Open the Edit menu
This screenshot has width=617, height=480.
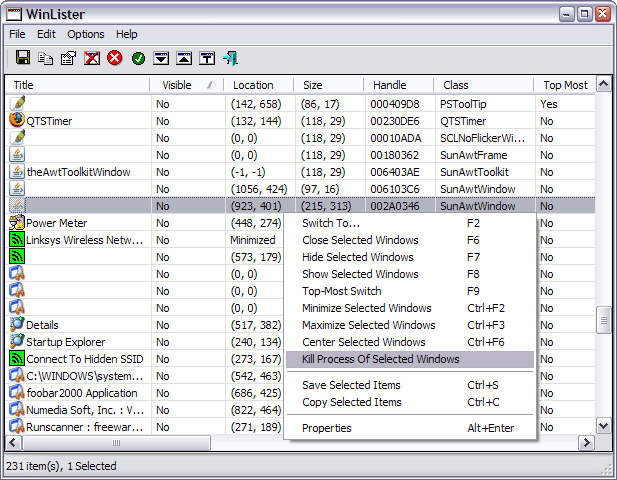pos(46,34)
